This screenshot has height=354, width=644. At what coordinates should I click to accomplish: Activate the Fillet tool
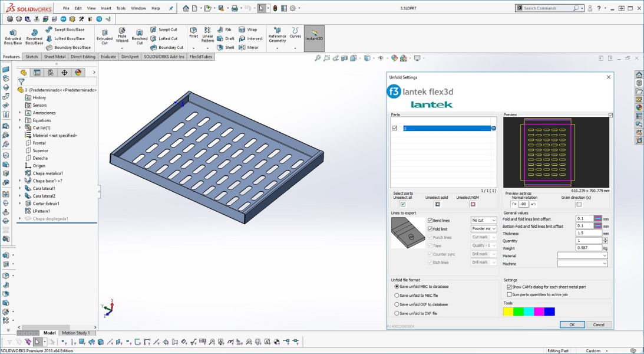point(193,33)
